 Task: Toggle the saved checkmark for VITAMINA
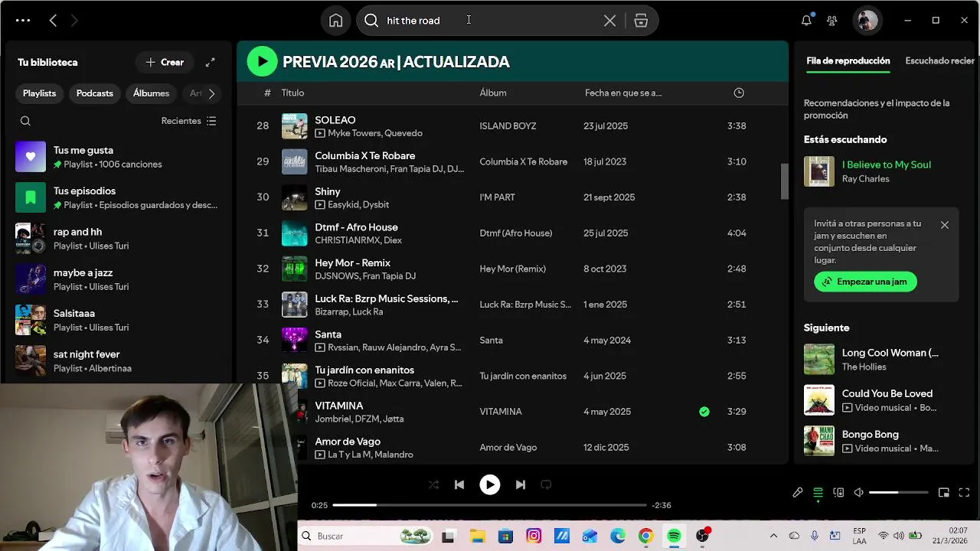pos(704,412)
